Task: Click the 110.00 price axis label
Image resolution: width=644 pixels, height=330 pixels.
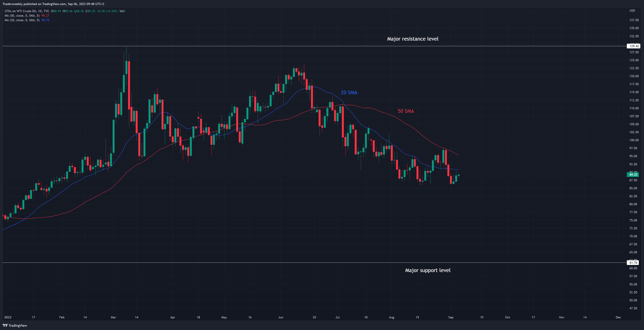Action: pos(634,108)
